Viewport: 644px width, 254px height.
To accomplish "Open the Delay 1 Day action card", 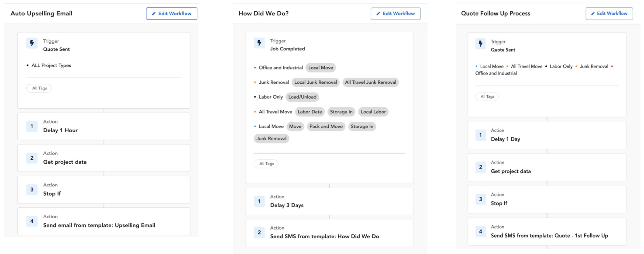I will pyautogui.click(x=547, y=135).
